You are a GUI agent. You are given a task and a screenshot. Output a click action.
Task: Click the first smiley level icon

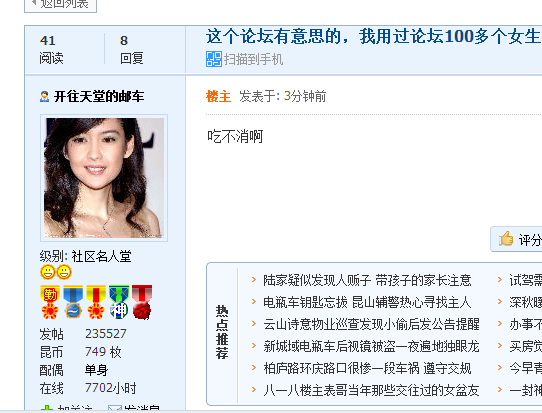48,272
